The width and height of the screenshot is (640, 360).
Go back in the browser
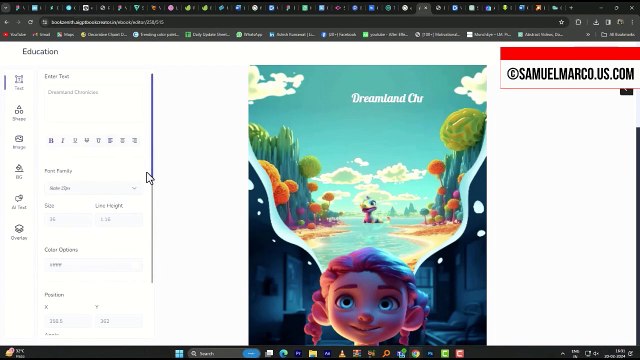pos(7,22)
